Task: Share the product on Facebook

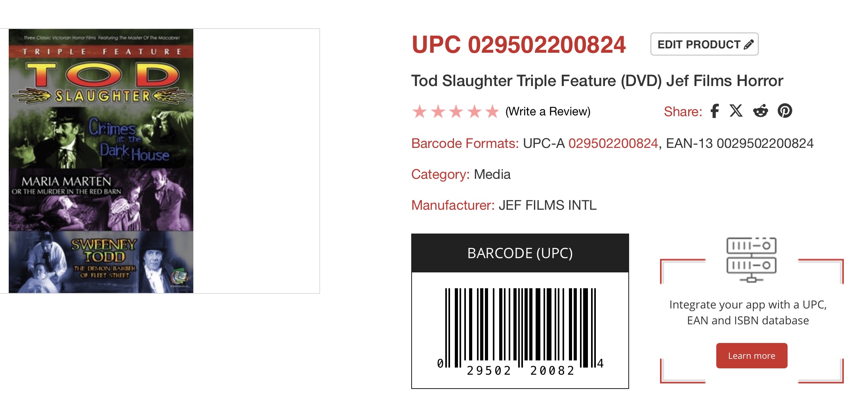Action: [715, 111]
